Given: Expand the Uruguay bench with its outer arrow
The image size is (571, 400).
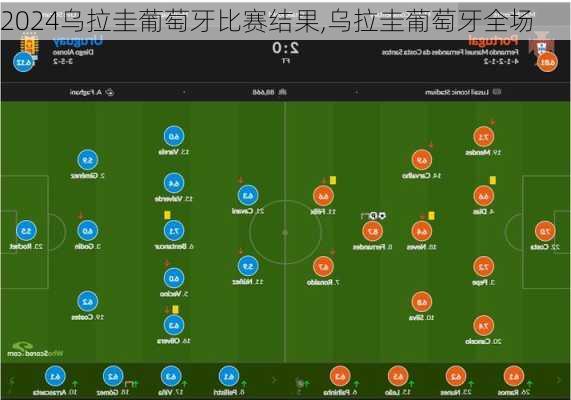Looking at the screenshot, I should pos(11,381).
